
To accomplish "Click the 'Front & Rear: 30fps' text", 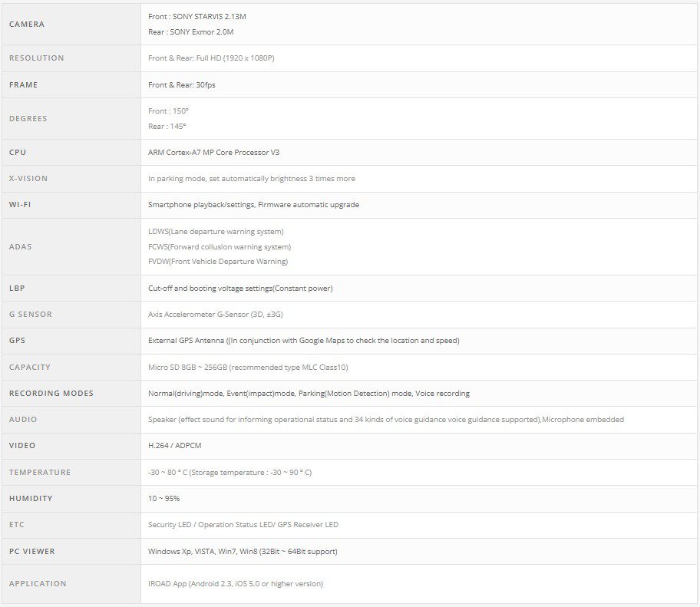I will click(181, 84).
